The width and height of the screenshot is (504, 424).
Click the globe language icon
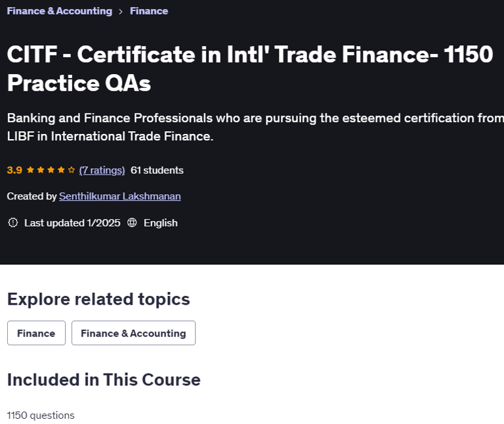coord(132,223)
